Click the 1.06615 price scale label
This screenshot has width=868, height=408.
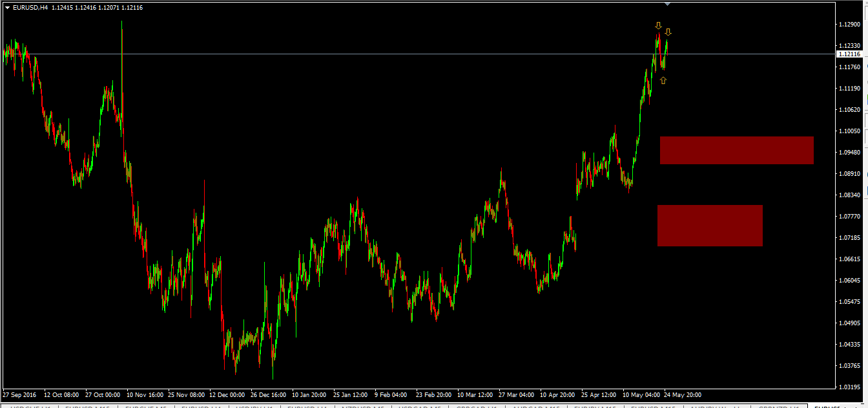849,259
